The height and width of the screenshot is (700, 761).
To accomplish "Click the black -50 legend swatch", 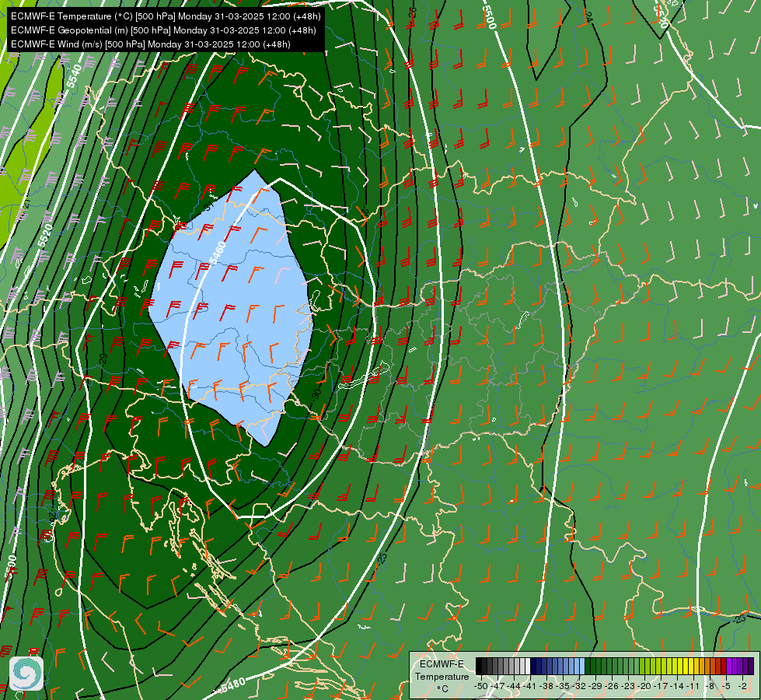I will tap(479, 666).
